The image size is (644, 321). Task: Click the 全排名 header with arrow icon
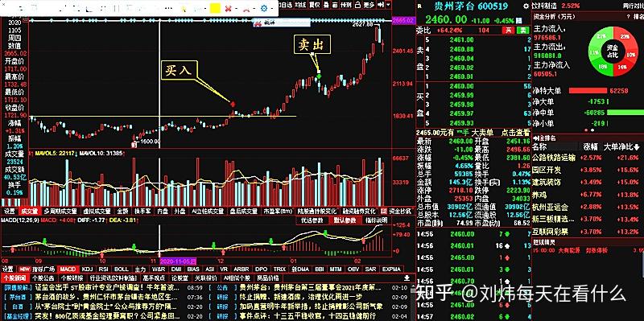coord(545,138)
